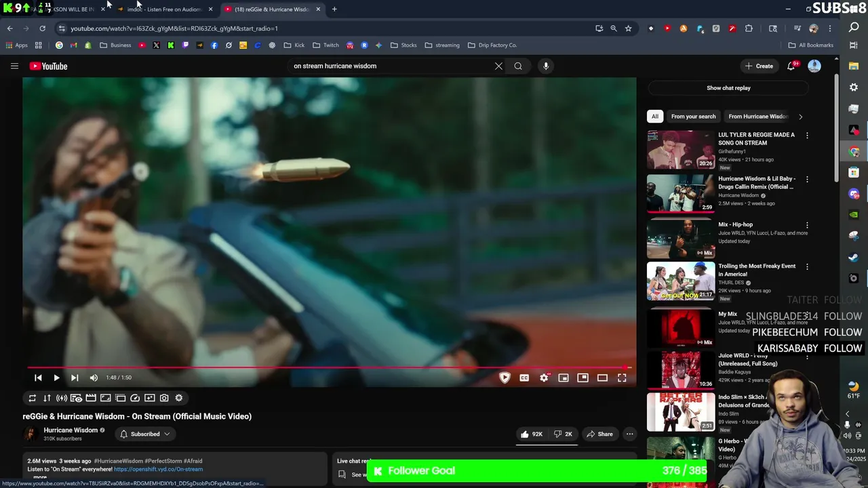Click the Create button
This screenshot has width=868, height=488.
point(759,66)
